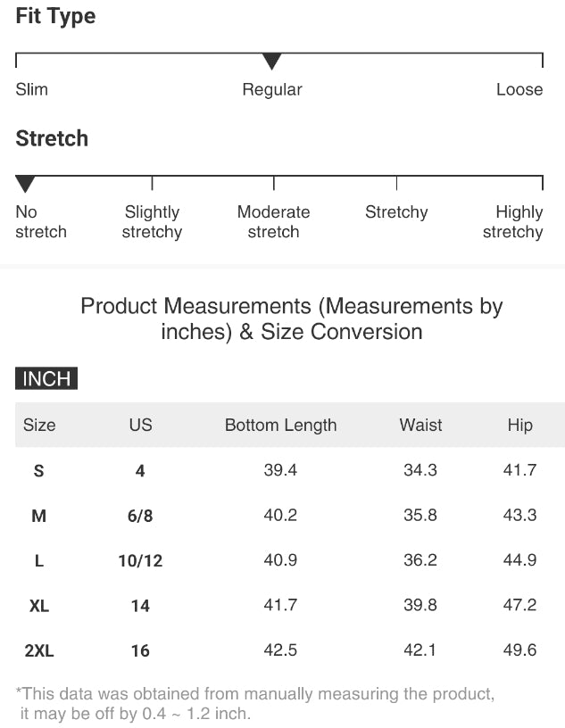Select size S in the table
The image size is (565, 728).
[38, 470]
